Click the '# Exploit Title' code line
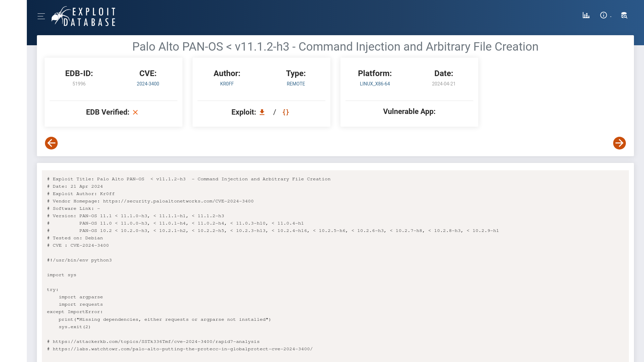The image size is (644, 362). (x=189, y=179)
